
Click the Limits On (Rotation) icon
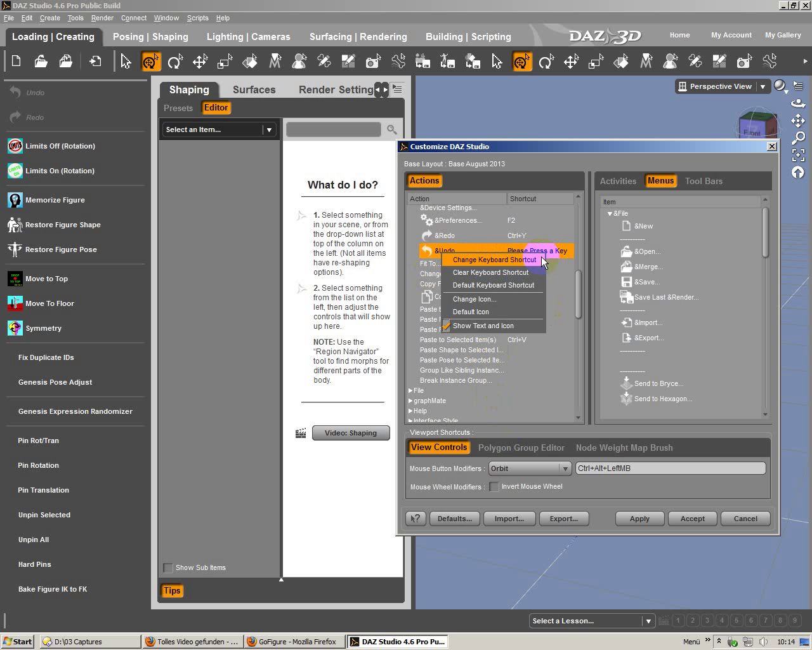click(15, 171)
